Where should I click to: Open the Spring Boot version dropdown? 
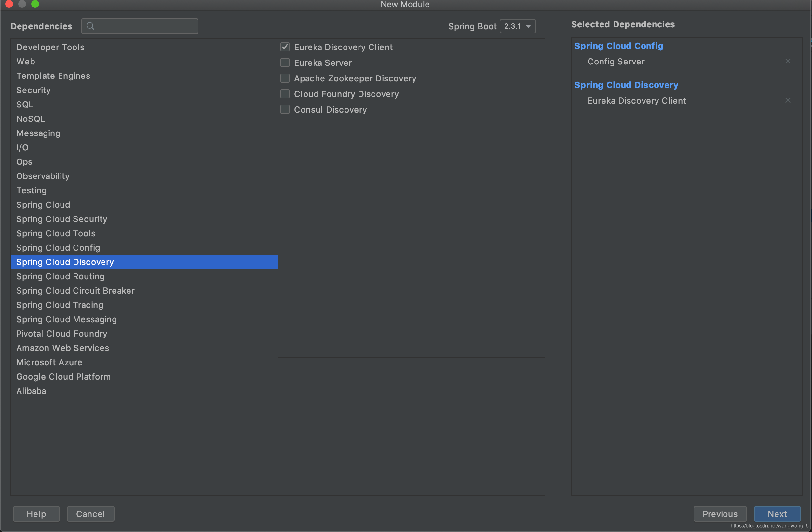517,26
